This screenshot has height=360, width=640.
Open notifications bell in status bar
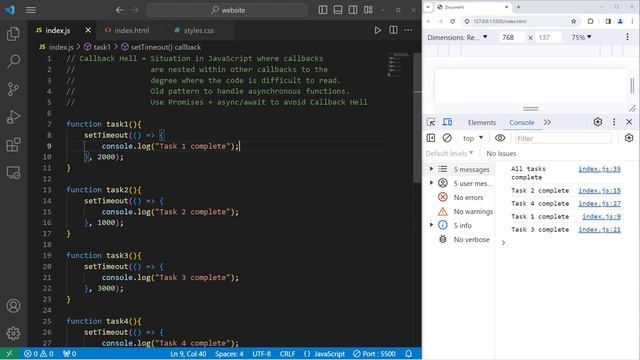pos(409,353)
